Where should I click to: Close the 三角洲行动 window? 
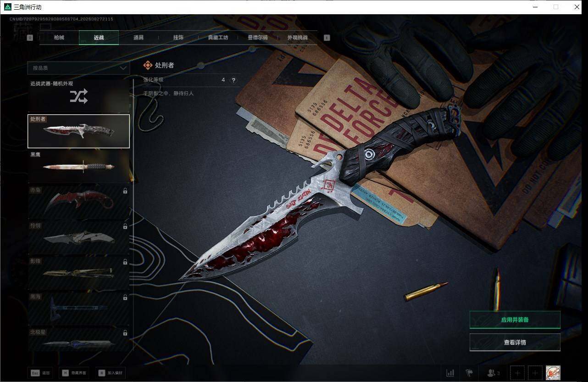pyautogui.click(x=577, y=7)
